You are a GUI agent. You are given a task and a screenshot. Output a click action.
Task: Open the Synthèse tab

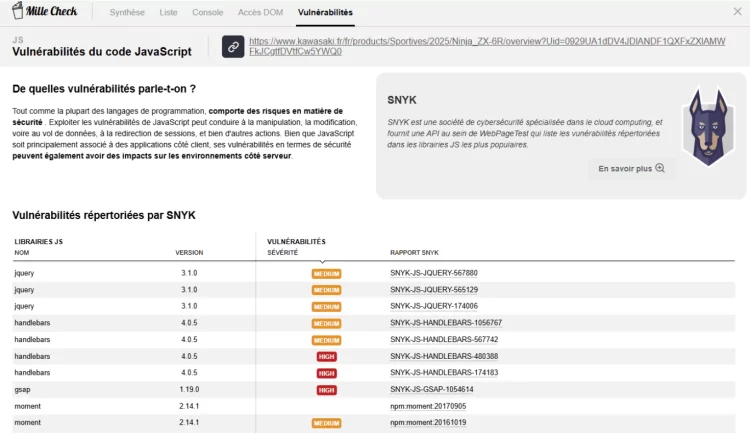coord(127,12)
